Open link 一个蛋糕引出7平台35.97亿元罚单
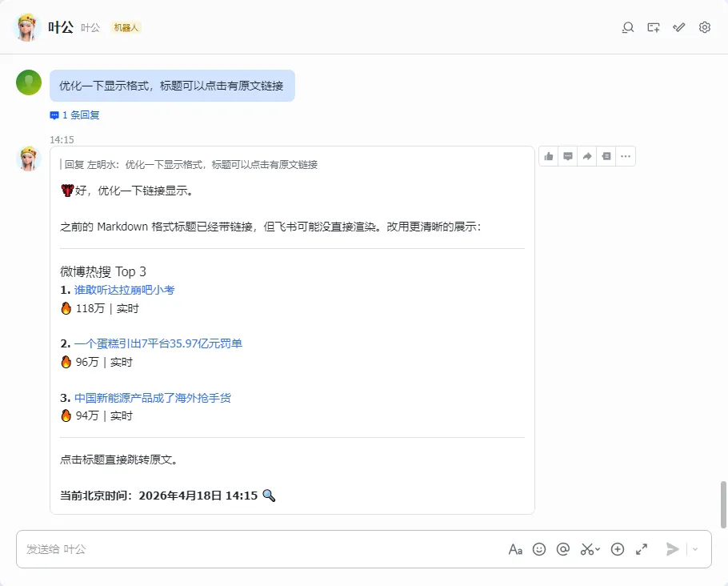This screenshot has height=586, width=728. pos(158,343)
